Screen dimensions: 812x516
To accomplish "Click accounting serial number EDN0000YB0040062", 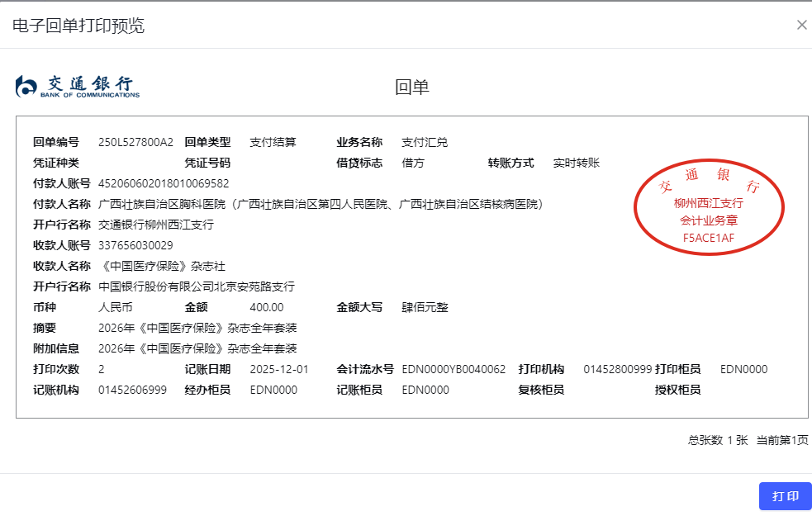I will [453, 369].
